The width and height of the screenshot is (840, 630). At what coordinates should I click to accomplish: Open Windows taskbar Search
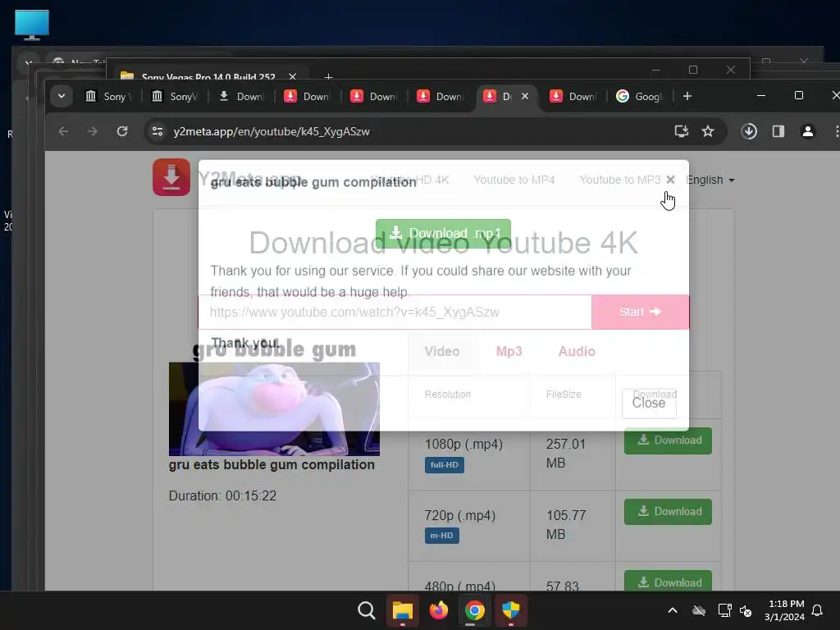pos(367,610)
